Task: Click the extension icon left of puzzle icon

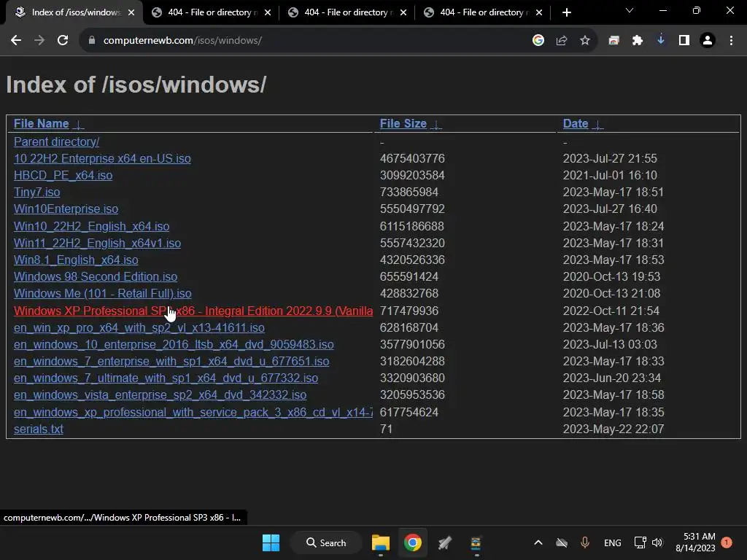Action: 614,41
